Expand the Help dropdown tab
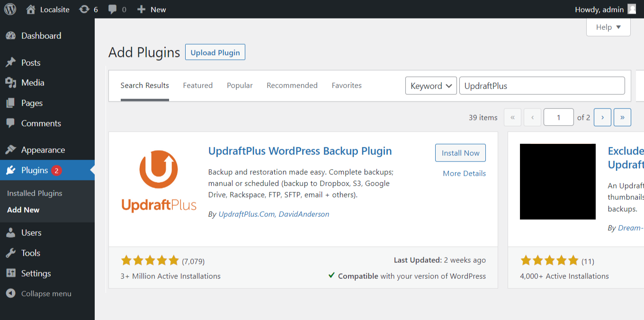Screen dimensions: 644x320 tap(608, 27)
